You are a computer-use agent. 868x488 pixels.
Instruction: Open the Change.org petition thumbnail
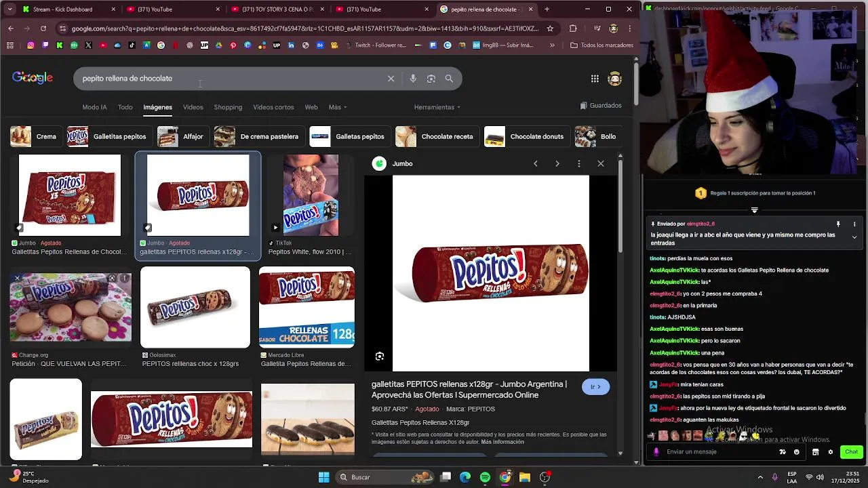(x=71, y=307)
